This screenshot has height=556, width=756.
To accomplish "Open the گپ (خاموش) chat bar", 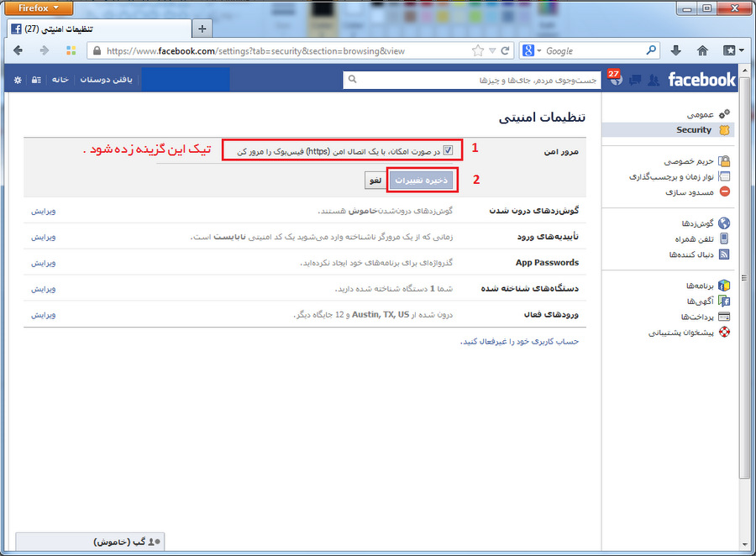I will coord(90,542).
